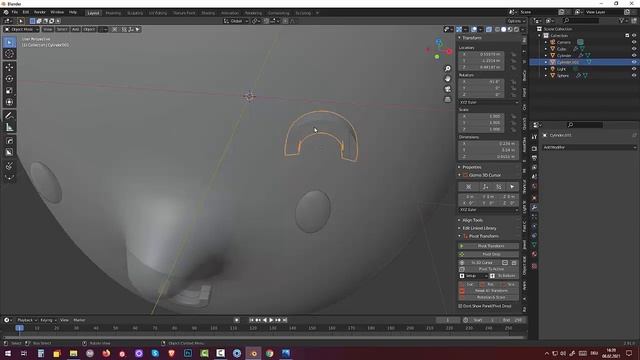Select the Transform tool
The width and height of the screenshot is (640, 360).
[x=9, y=102]
